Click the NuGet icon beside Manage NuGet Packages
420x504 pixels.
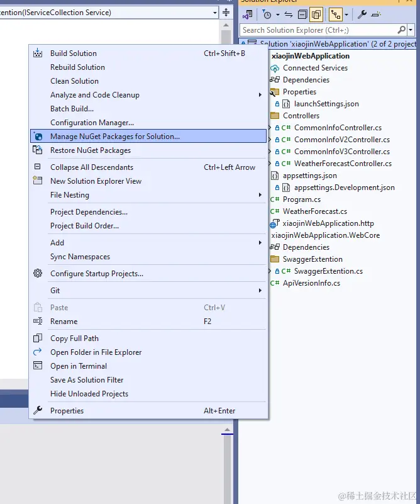(38, 137)
